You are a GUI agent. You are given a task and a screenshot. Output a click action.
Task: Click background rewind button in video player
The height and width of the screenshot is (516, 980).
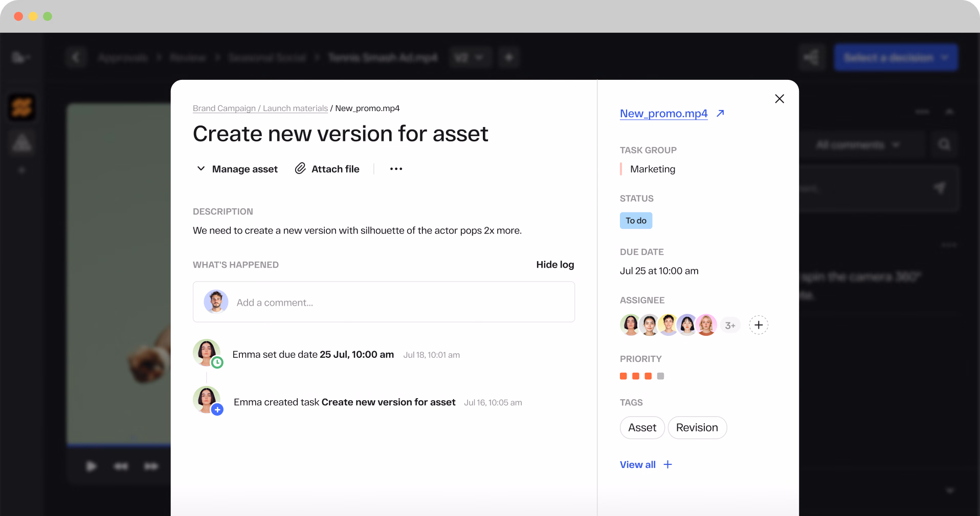[x=121, y=466]
